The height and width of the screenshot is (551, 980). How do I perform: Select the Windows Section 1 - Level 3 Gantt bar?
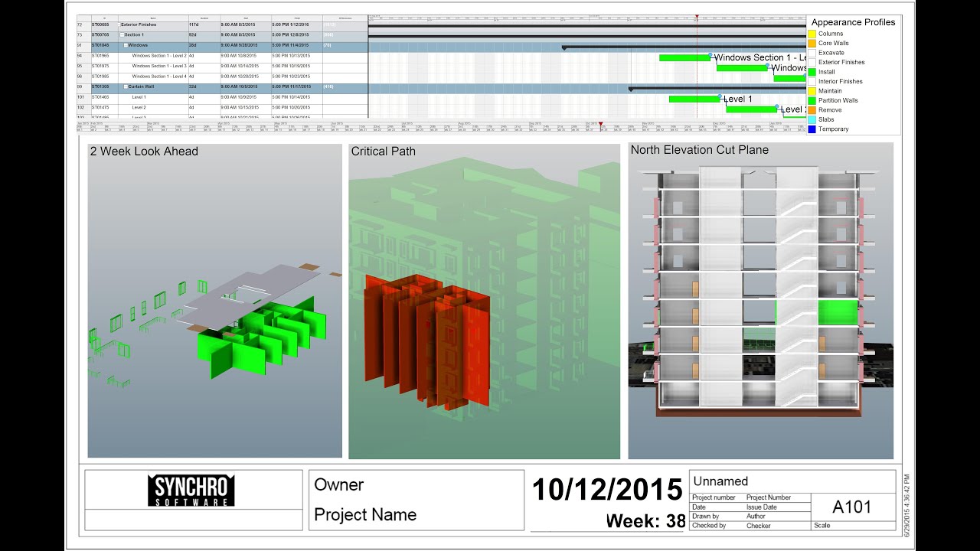pyautogui.click(x=742, y=67)
